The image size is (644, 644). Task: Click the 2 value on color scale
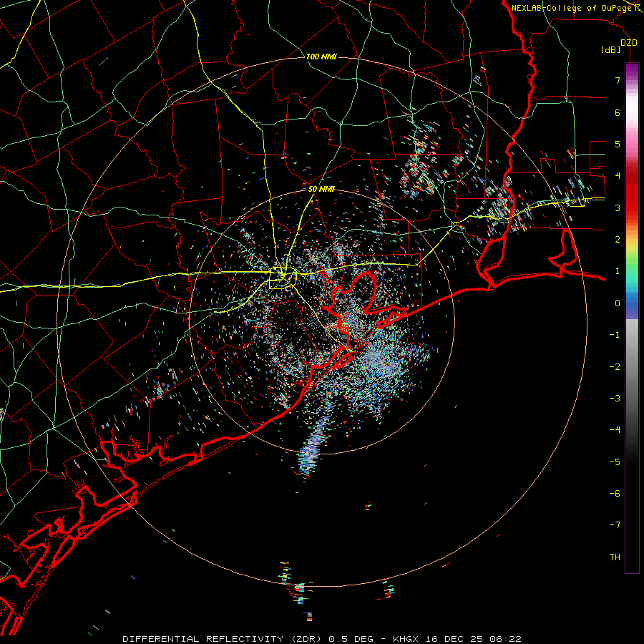coord(618,240)
